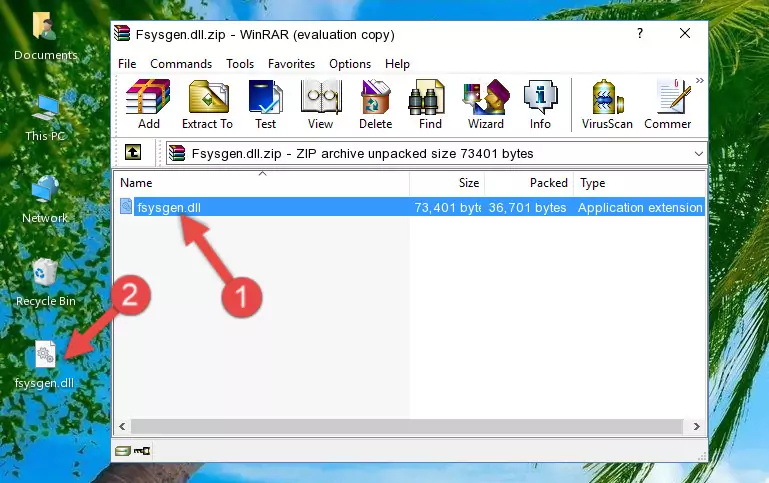This screenshot has height=483, width=769.
Task: Open the Options menu
Action: [350, 64]
